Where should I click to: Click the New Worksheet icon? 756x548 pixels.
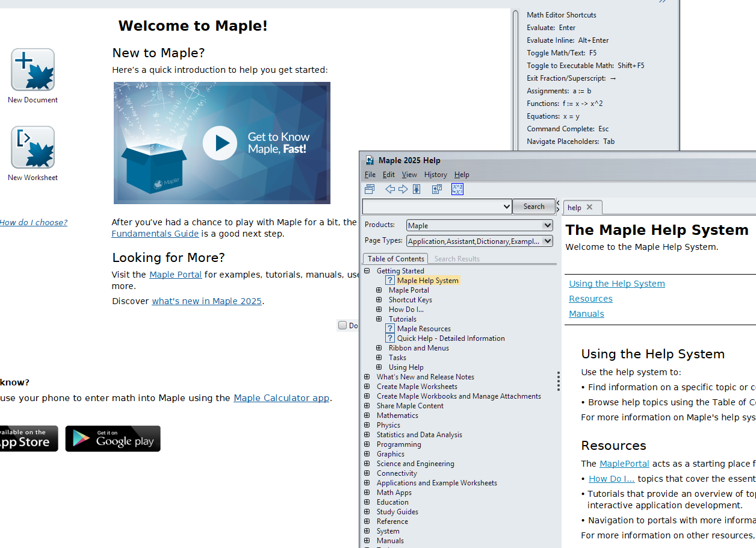click(x=33, y=148)
